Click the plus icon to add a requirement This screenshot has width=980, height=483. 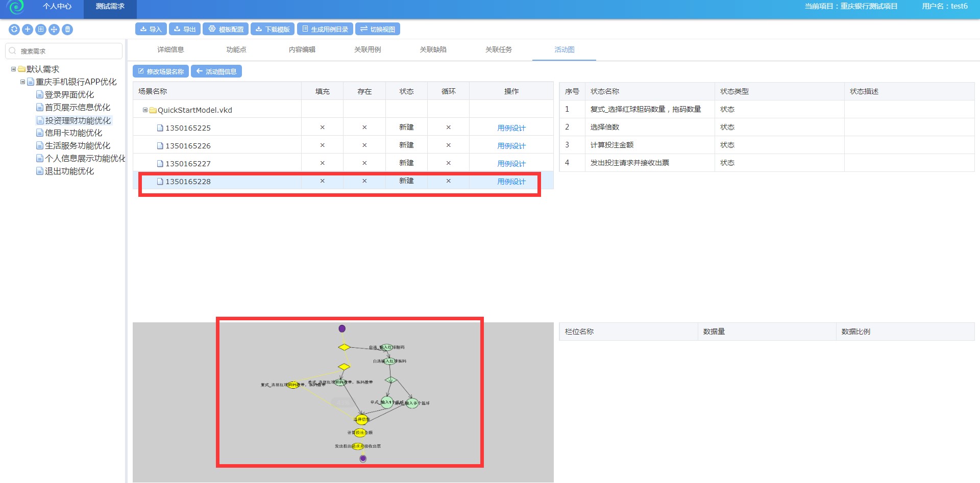click(x=28, y=30)
